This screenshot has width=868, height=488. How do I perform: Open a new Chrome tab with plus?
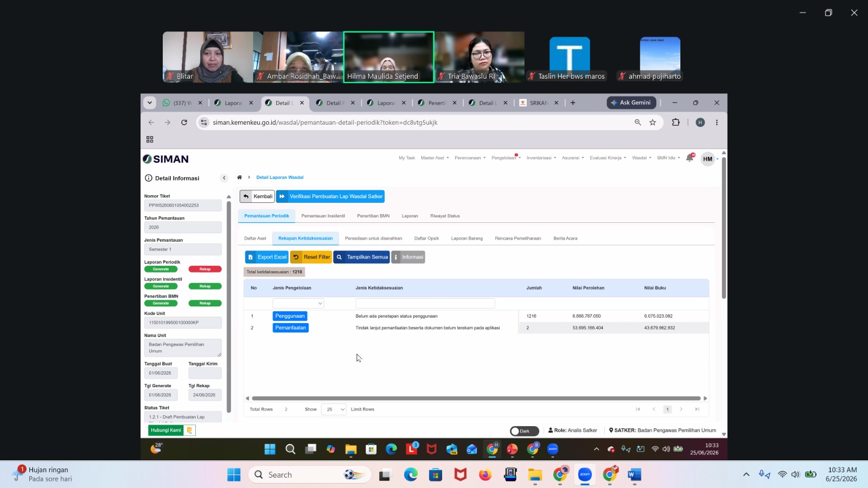[573, 102]
